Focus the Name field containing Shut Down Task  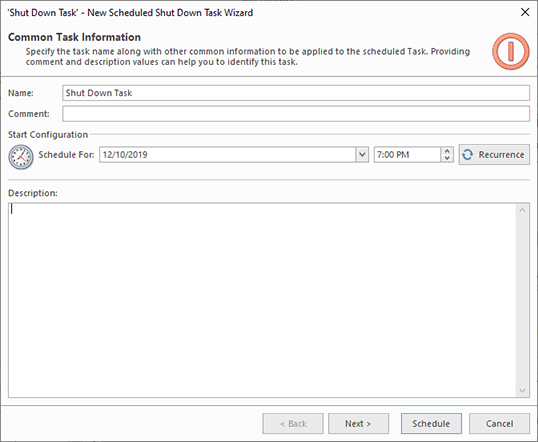click(x=296, y=93)
